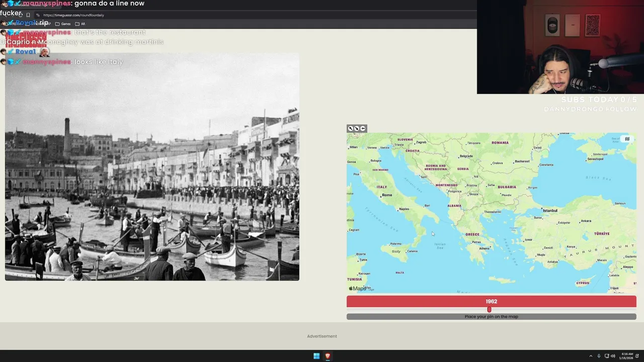Open the Games bookmarks folder
Image resolution: width=644 pixels, height=362 pixels.
click(x=63, y=24)
